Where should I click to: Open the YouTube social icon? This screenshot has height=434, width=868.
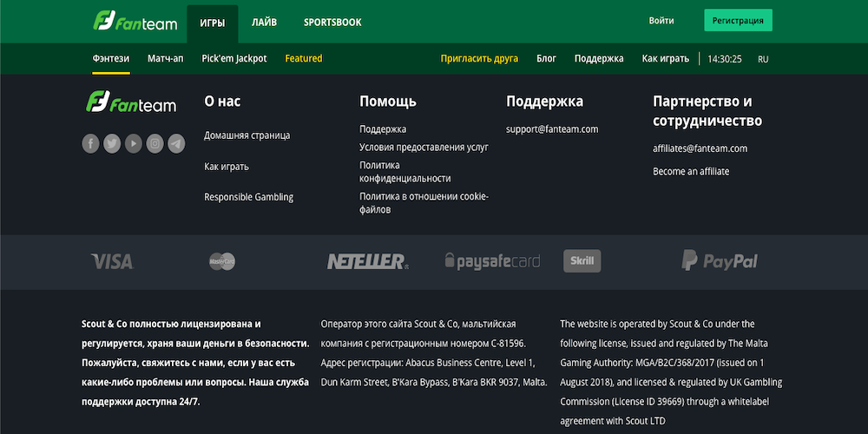[x=133, y=144]
